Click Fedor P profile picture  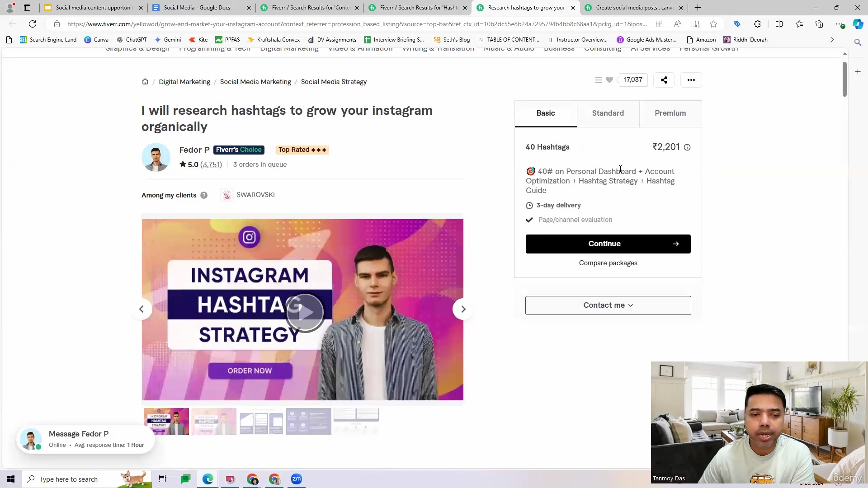[156, 157]
